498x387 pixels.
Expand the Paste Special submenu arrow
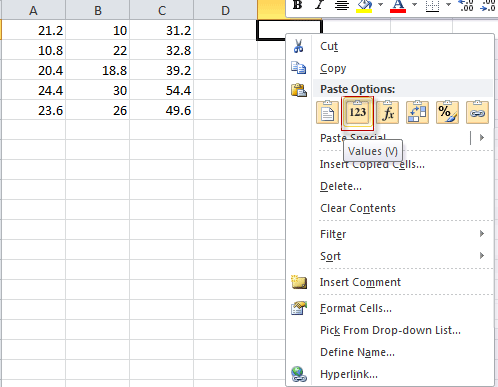[x=482, y=137]
